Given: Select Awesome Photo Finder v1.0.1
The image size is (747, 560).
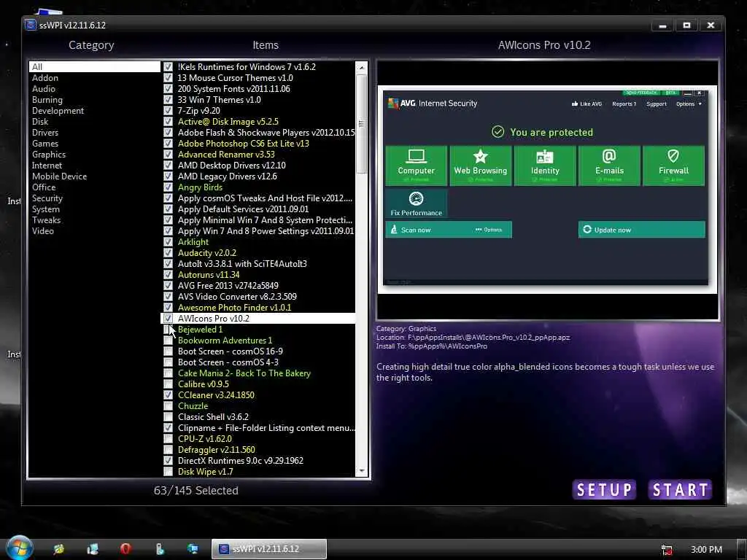Looking at the screenshot, I should (x=234, y=308).
